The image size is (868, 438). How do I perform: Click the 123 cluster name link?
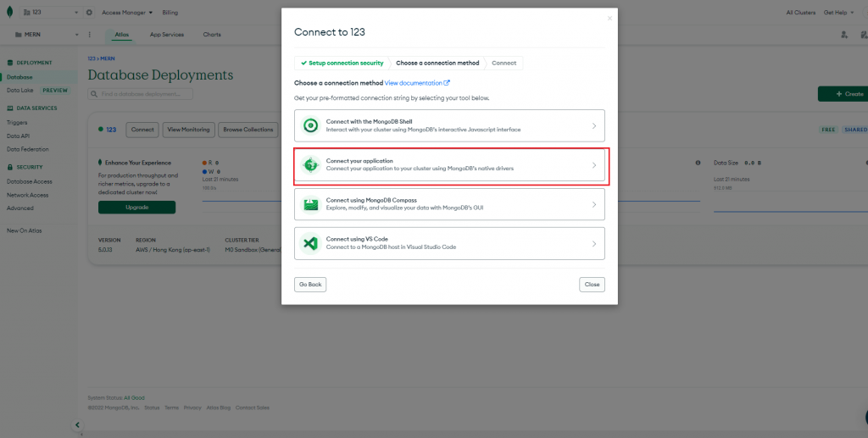pos(111,130)
